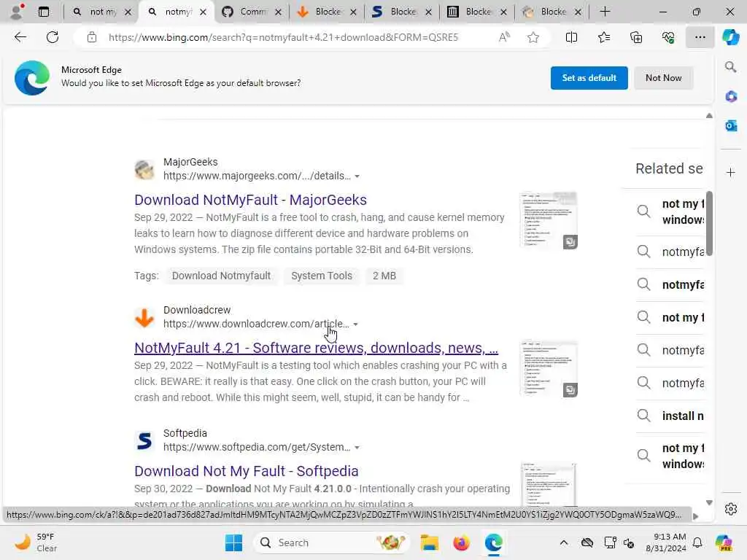
Task: Click the sidebar plus customize icon
Action: point(731,172)
